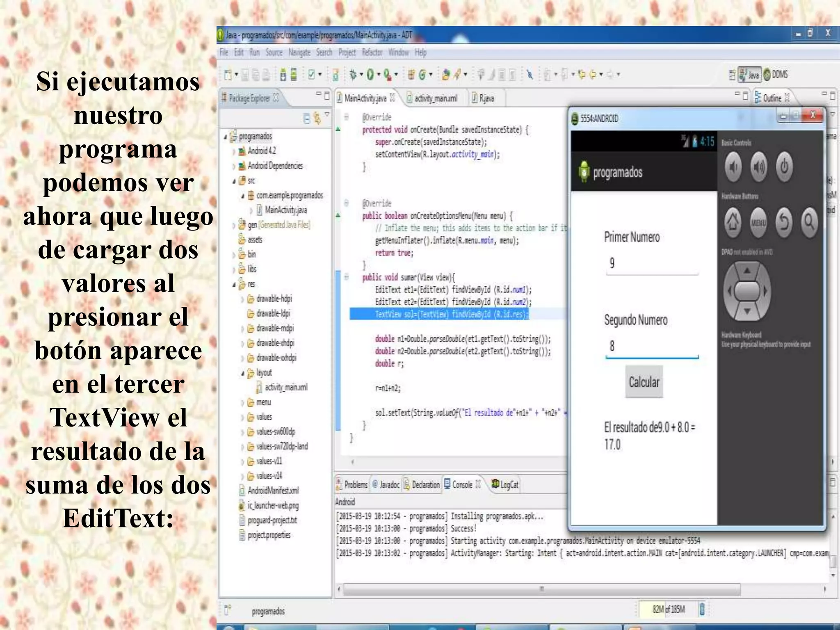Collapse com.example.programados package

click(242, 196)
